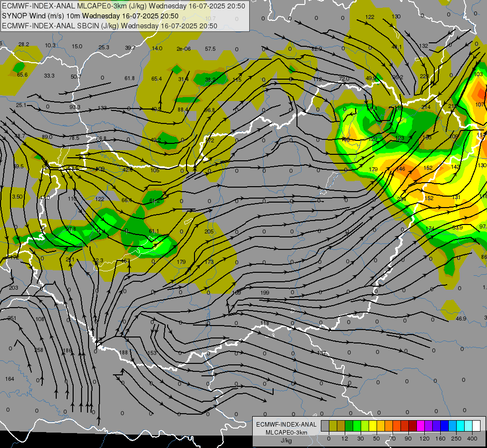Click the map value '28.2'
Screen dimensions: 487x448
pyautogui.click(x=23, y=44)
